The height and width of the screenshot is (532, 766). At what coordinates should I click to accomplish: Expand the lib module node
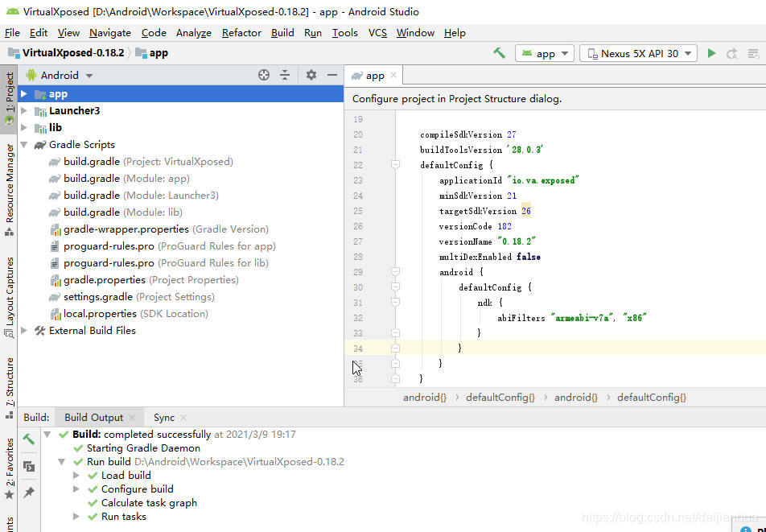point(24,127)
